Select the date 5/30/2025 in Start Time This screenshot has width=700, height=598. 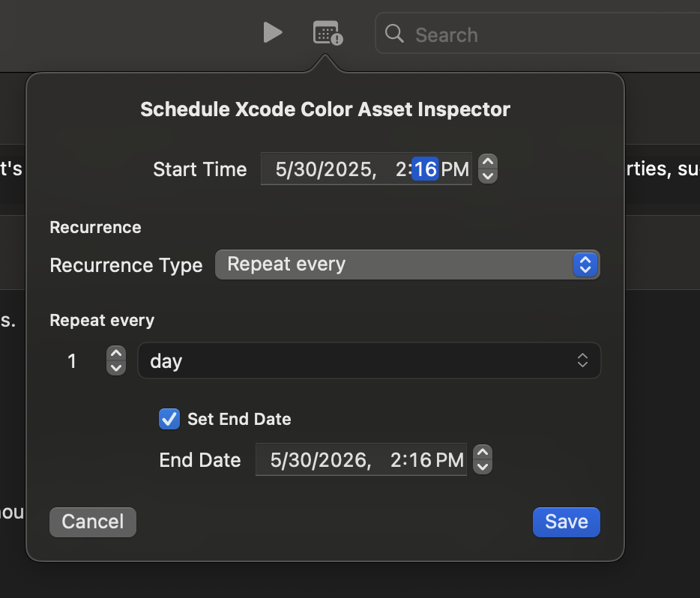tap(326, 169)
